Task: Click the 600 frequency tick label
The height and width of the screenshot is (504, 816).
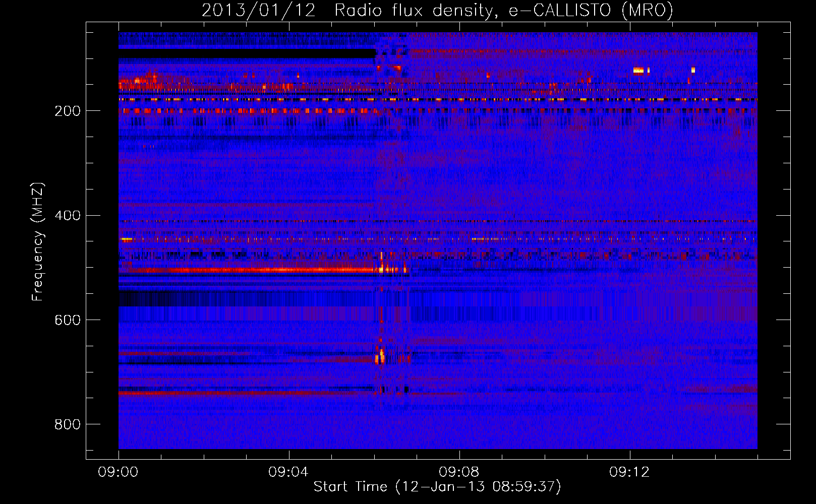Action: coord(68,321)
